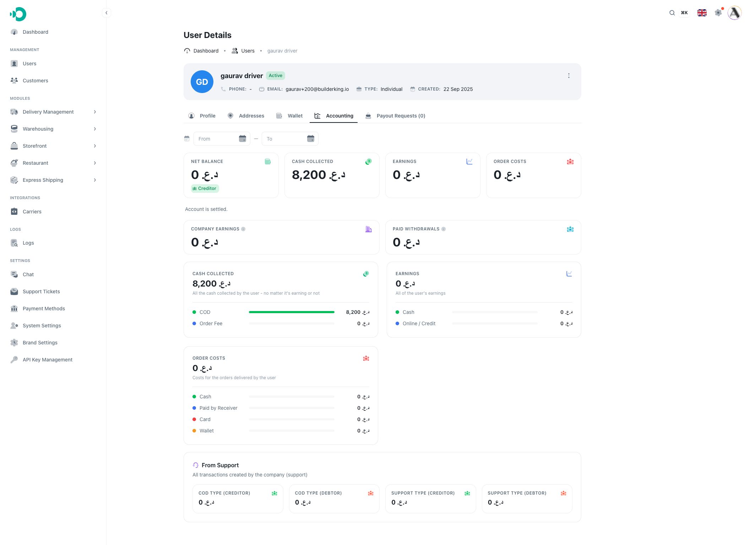Click the Users breadcrumb link
756x545 pixels.
[x=243, y=51]
